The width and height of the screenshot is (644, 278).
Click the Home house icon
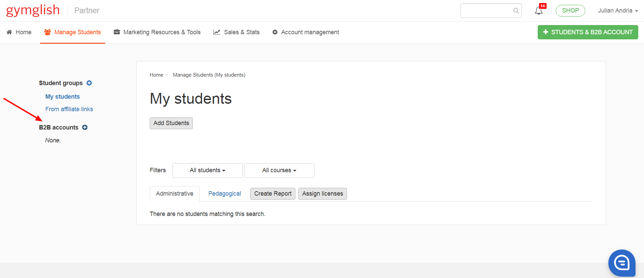[9, 32]
